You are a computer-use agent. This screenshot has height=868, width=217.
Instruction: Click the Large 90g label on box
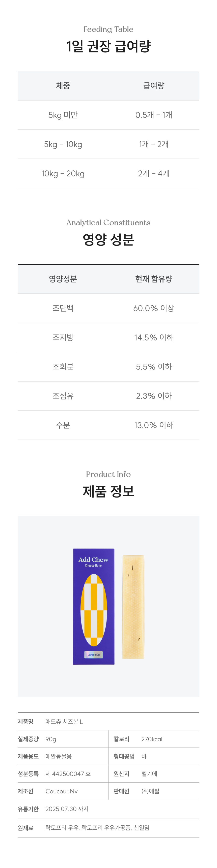(x=93, y=655)
